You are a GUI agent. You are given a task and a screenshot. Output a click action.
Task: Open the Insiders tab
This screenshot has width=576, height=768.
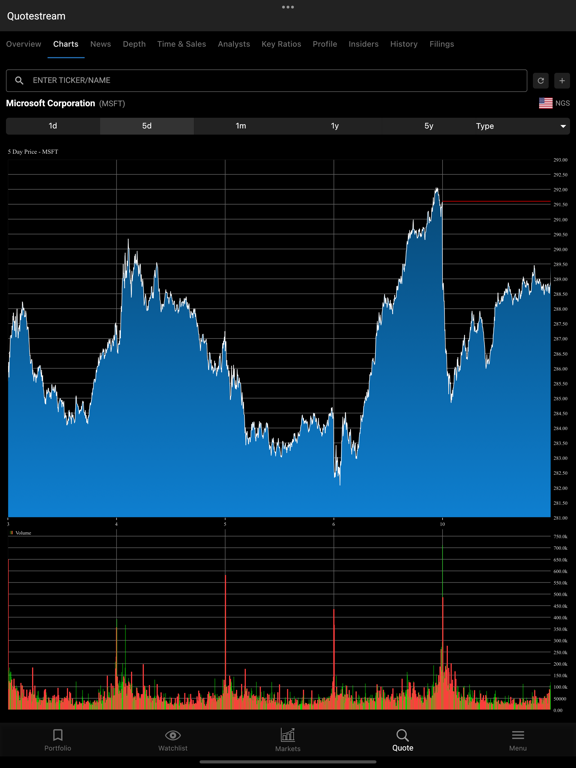coord(363,44)
